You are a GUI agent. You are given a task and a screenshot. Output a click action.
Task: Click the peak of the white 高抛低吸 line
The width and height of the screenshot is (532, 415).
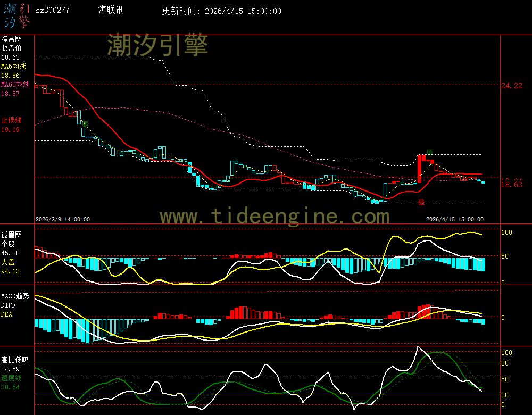418,347
